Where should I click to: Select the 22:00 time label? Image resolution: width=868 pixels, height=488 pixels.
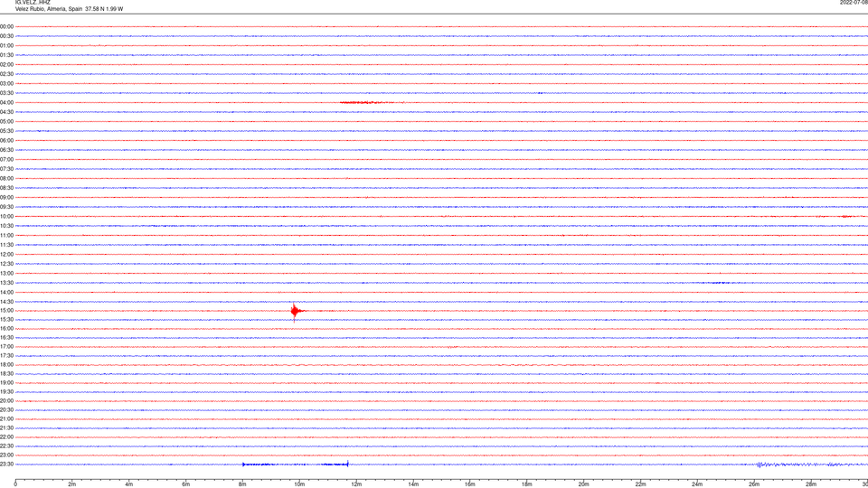pyautogui.click(x=6, y=437)
